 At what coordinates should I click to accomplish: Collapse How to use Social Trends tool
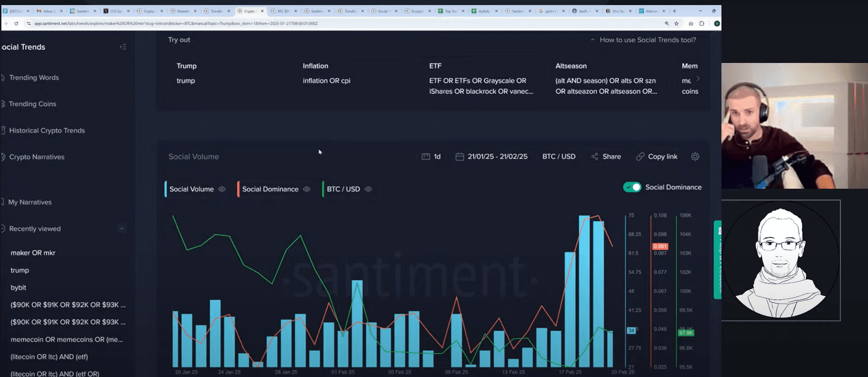(x=593, y=40)
